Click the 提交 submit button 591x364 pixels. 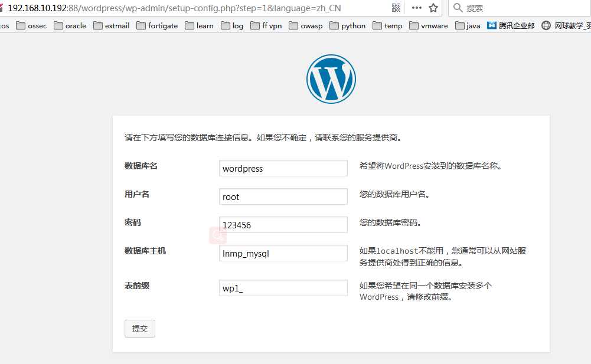pos(140,329)
